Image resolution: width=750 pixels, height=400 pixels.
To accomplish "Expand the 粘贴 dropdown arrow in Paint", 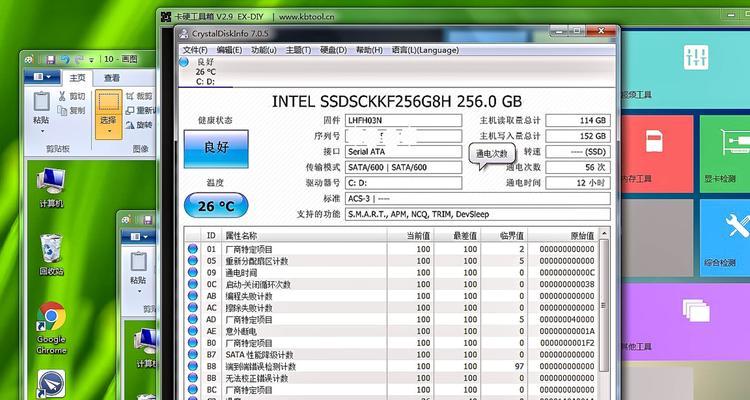I will point(42,131).
